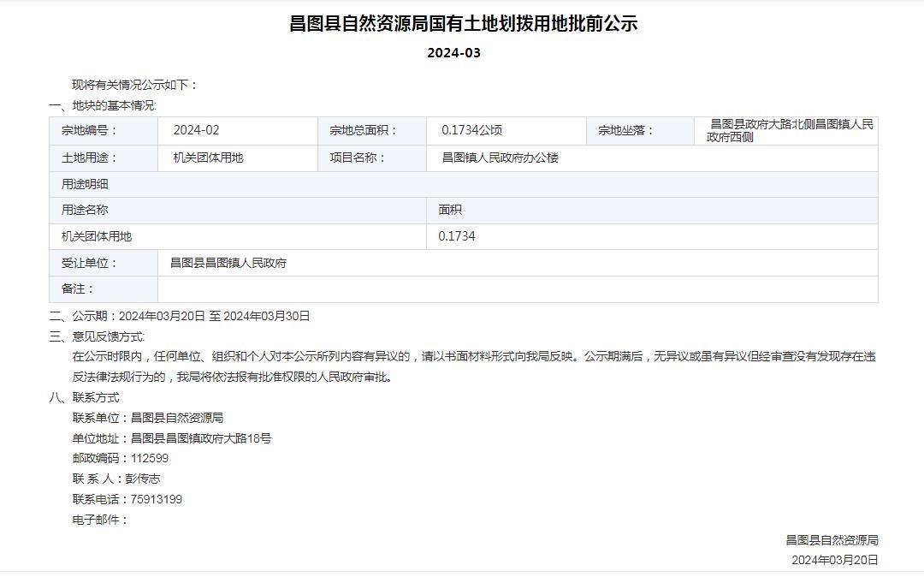Click the postal code 112599
Screen dimensions: 924x577
coord(150,458)
